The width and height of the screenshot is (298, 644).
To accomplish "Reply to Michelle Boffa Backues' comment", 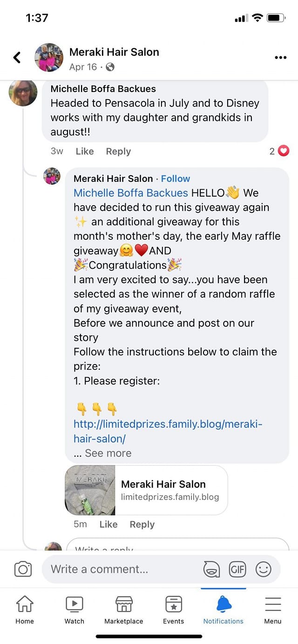I will 118,151.
